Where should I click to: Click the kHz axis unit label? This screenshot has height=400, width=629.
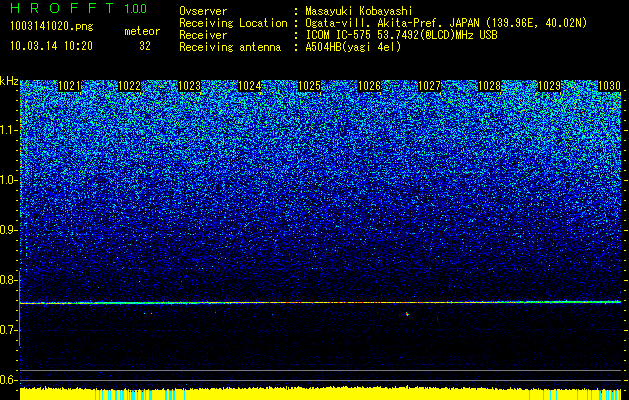point(9,81)
